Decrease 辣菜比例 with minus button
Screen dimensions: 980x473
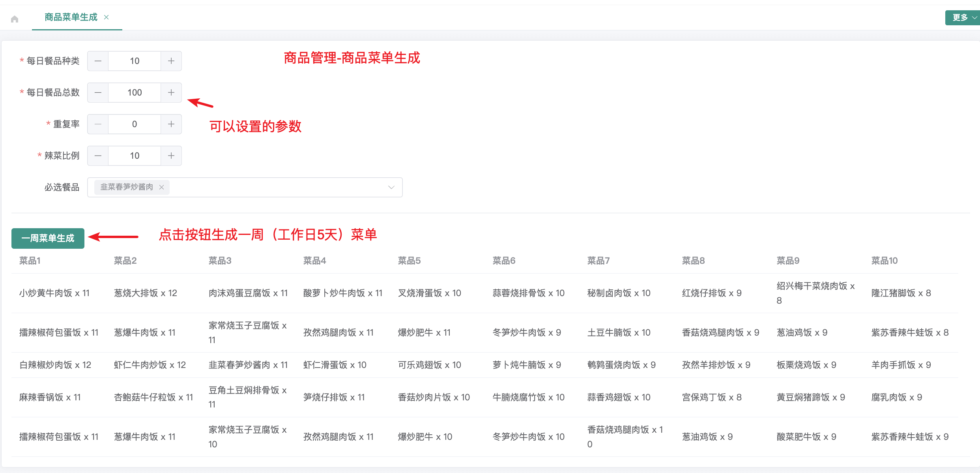point(98,156)
